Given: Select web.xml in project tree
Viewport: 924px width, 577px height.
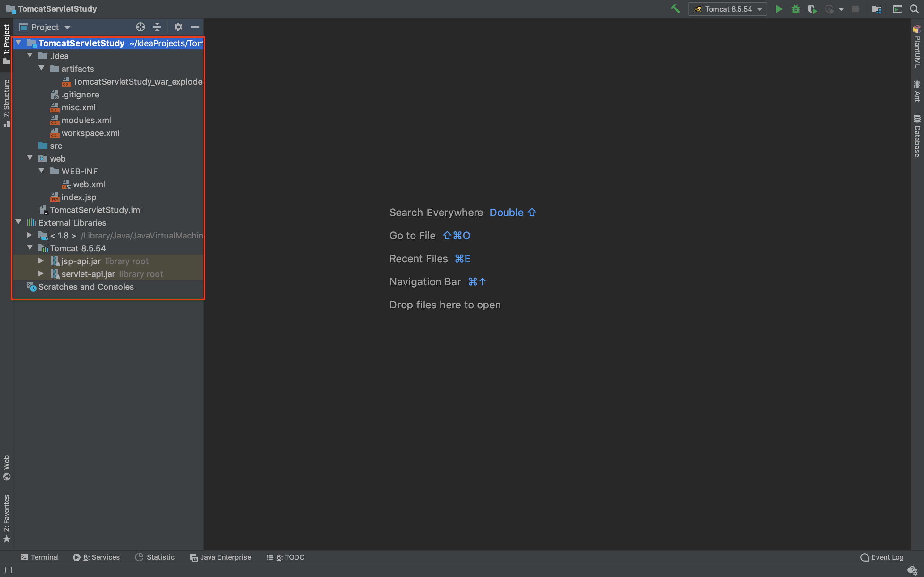Looking at the screenshot, I should point(89,184).
